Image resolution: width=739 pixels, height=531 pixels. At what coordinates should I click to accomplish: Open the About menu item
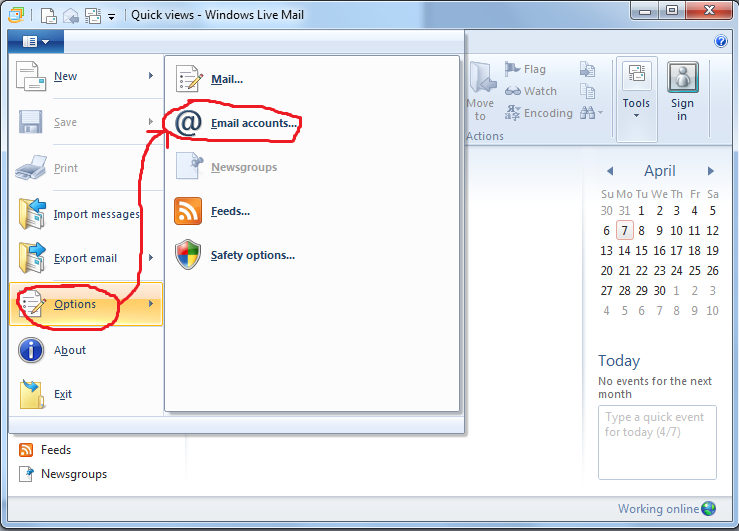86,350
